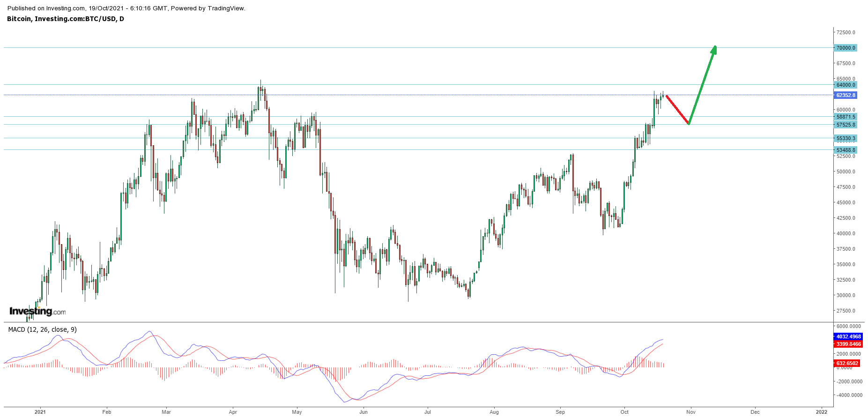Click the Nov label on time axis
868x418 pixels.
tap(691, 412)
